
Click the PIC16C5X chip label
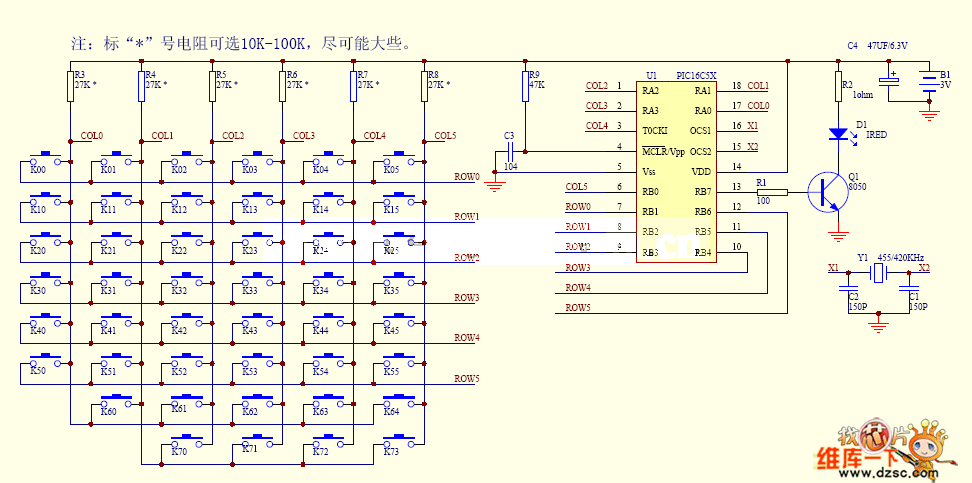click(x=695, y=75)
